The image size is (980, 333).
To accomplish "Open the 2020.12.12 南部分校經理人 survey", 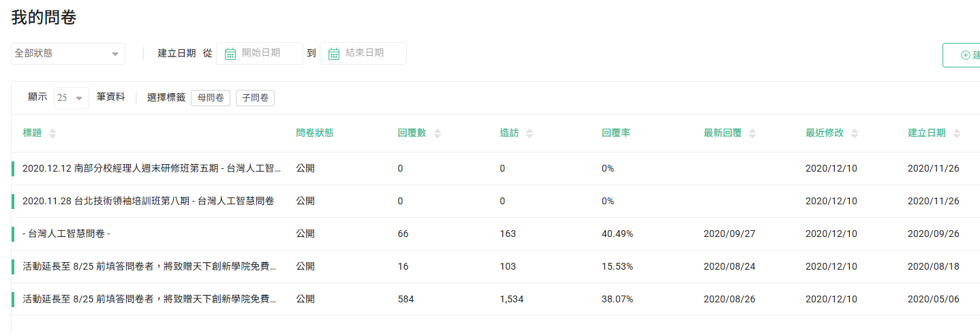I will tap(151, 169).
